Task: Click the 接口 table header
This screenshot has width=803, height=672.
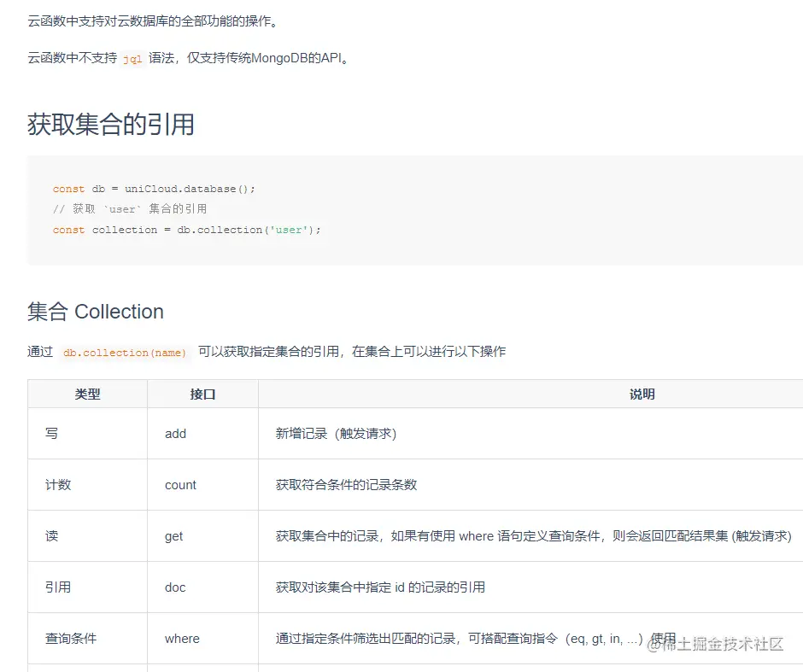Action: (202, 394)
